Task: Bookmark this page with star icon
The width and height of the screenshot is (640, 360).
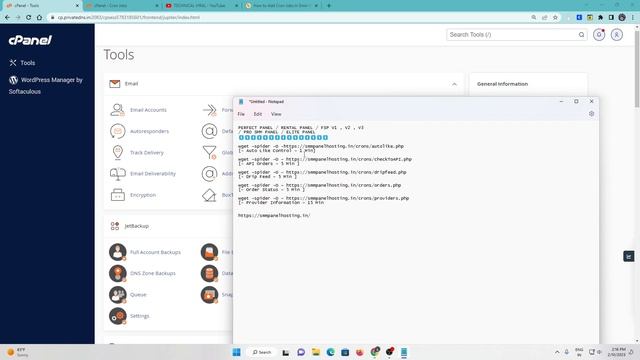Action: 555,18
